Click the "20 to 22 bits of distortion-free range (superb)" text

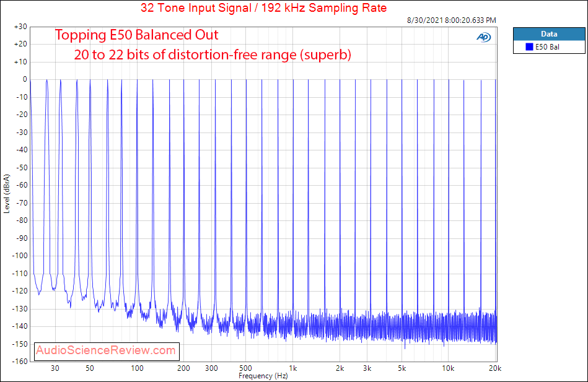click(x=213, y=54)
